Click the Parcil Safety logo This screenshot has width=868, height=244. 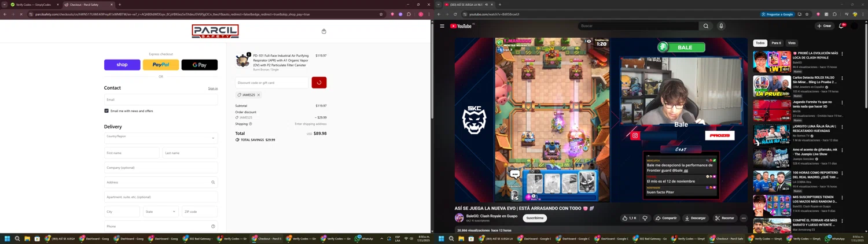[215, 31]
